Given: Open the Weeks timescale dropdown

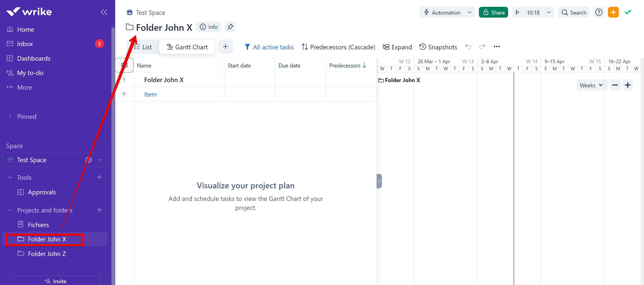Looking at the screenshot, I should pos(591,85).
